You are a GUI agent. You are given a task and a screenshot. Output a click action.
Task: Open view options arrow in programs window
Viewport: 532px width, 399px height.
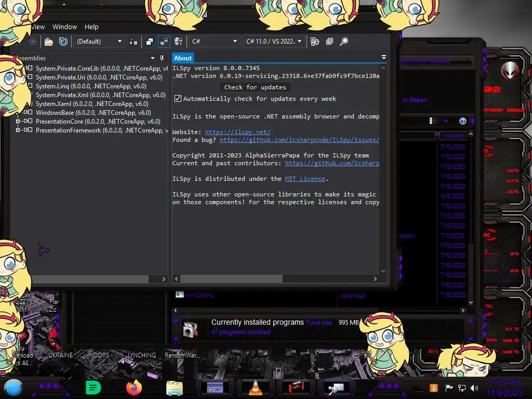click(x=446, y=121)
